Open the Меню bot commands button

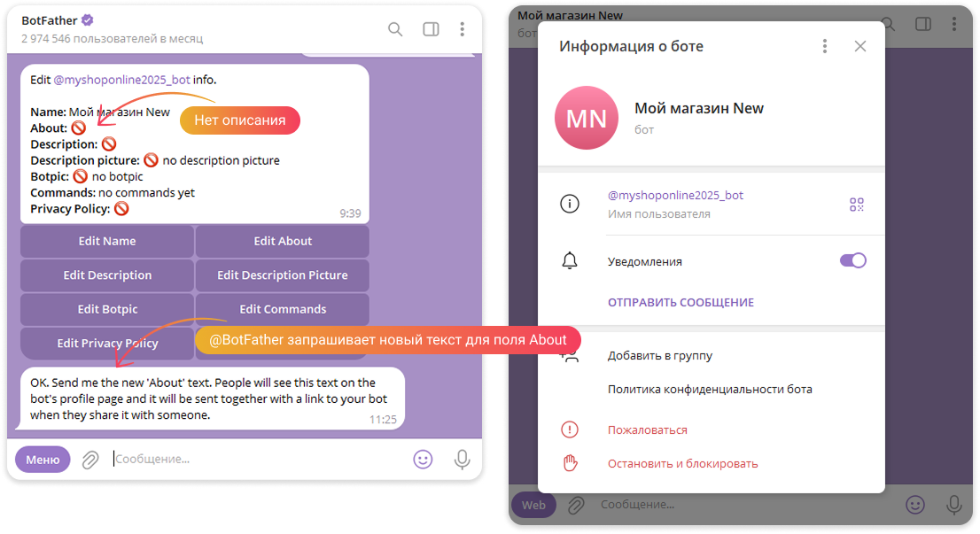click(x=43, y=460)
